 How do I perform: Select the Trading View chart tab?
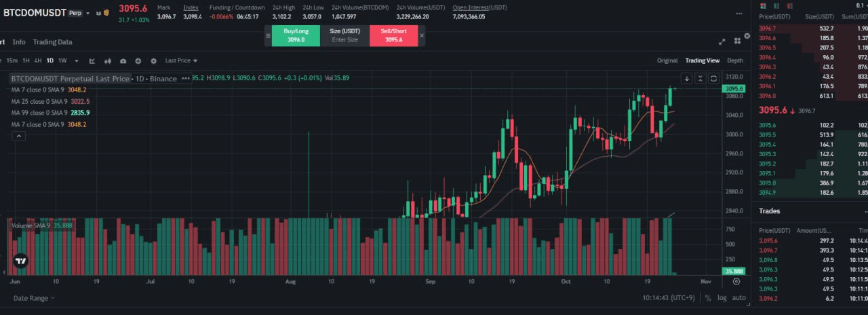[x=703, y=60]
